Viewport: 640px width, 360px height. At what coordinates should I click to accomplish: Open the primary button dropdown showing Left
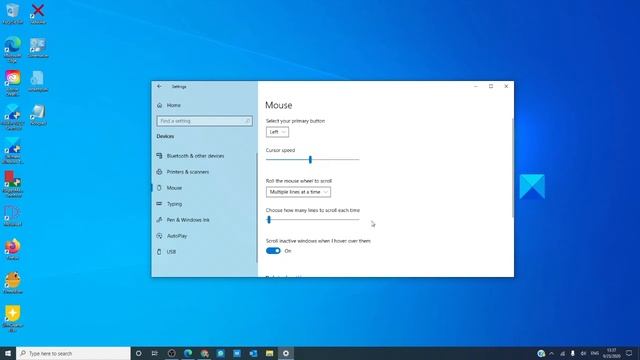coord(277,132)
